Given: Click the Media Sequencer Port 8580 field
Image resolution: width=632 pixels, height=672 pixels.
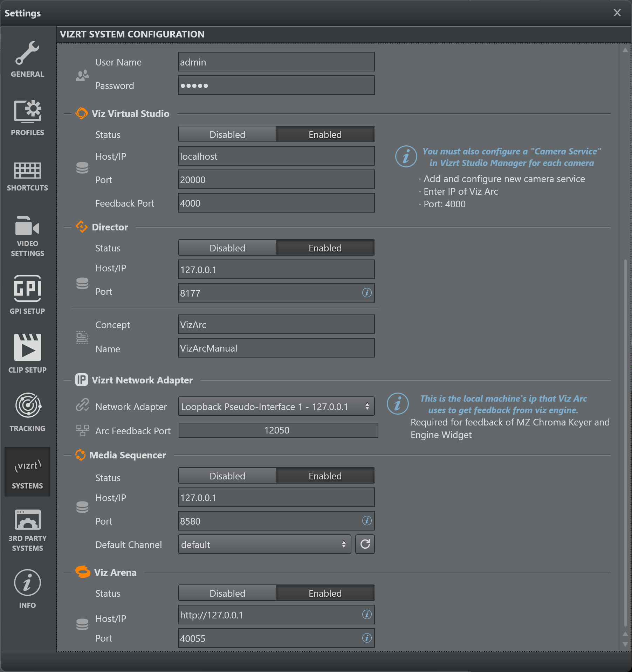Looking at the screenshot, I should [276, 521].
